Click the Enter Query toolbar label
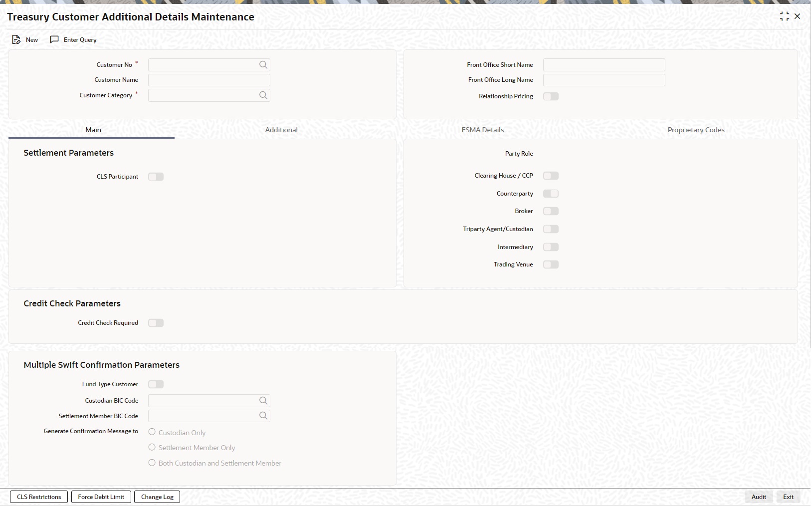Image resolution: width=812 pixels, height=506 pixels. pyautogui.click(x=80, y=40)
